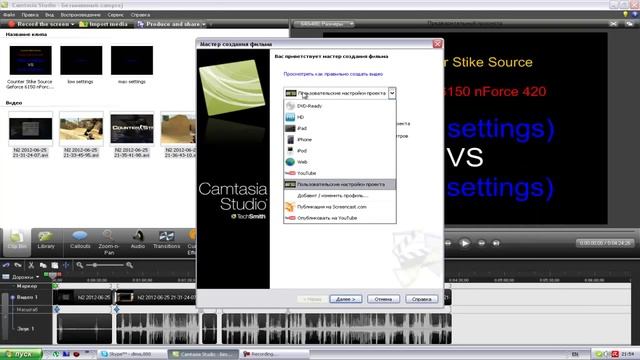640x360 pixels.
Task: Expand Record the screen dropdown arrow
Action: point(73,24)
